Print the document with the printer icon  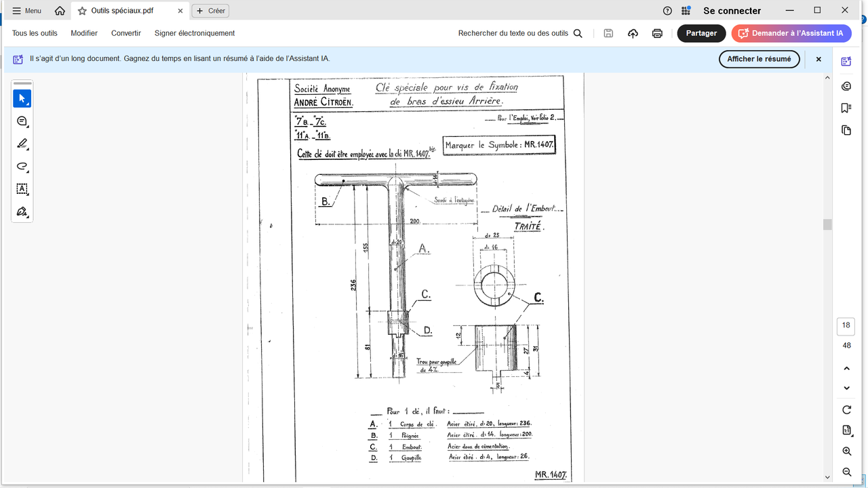coord(657,33)
